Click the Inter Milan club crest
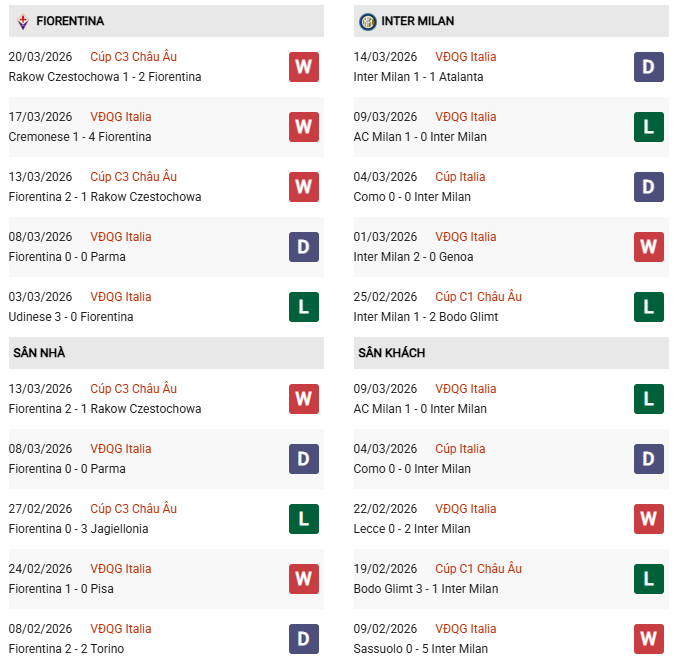Image resolution: width=675 pixels, height=672 pixels. tap(367, 21)
